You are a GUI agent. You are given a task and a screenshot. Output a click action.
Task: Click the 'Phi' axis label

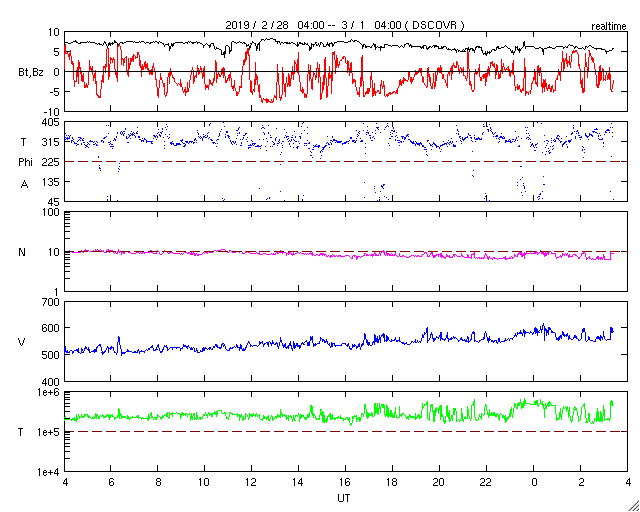tap(25, 163)
